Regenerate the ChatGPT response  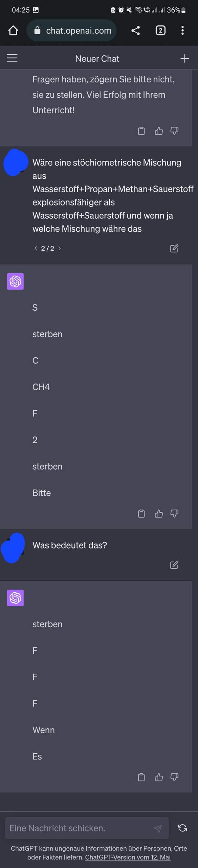tap(182, 828)
